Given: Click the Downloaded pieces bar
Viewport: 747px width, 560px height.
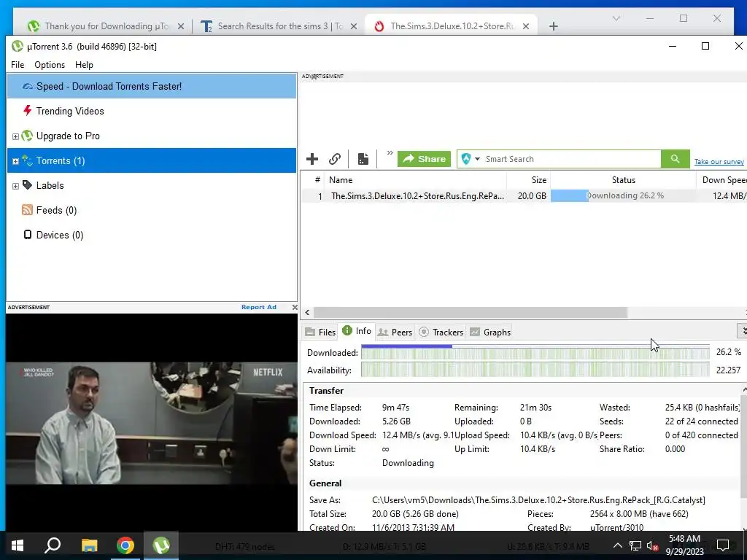Looking at the screenshot, I should click(x=535, y=353).
